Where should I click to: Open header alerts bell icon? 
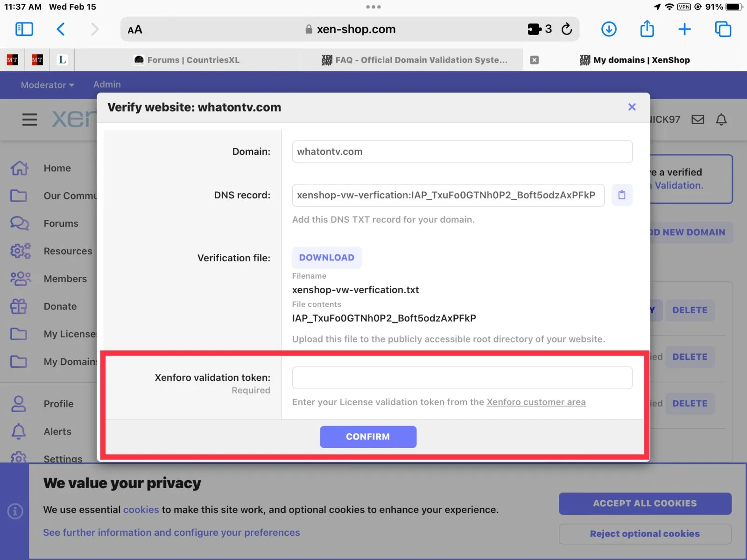pyautogui.click(x=721, y=120)
